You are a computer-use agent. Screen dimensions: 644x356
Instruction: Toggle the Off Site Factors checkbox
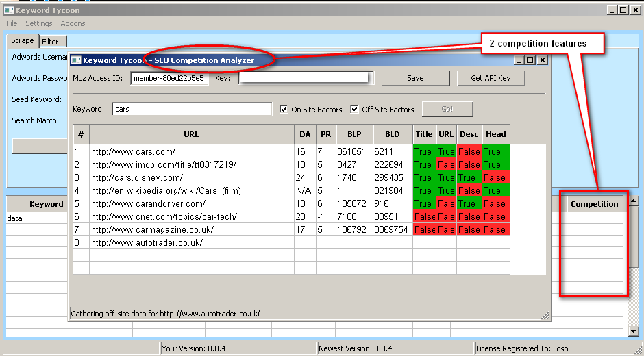coord(354,110)
